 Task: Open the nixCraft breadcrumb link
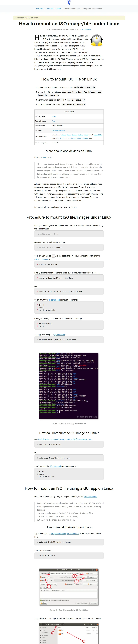[x=40, y=9]
